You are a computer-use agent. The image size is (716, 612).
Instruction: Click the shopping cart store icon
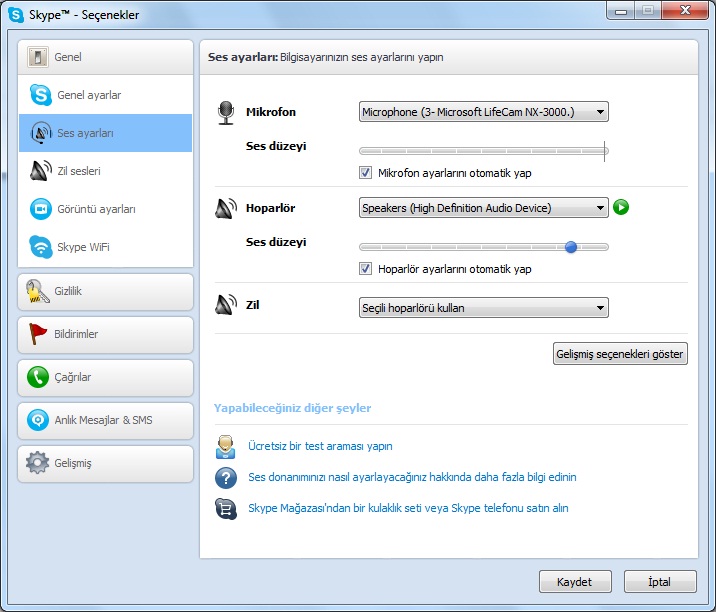click(x=226, y=509)
